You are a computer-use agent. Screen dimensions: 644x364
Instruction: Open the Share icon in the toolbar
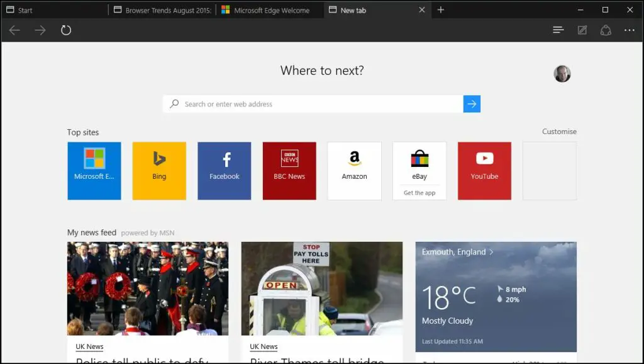click(606, 30)
